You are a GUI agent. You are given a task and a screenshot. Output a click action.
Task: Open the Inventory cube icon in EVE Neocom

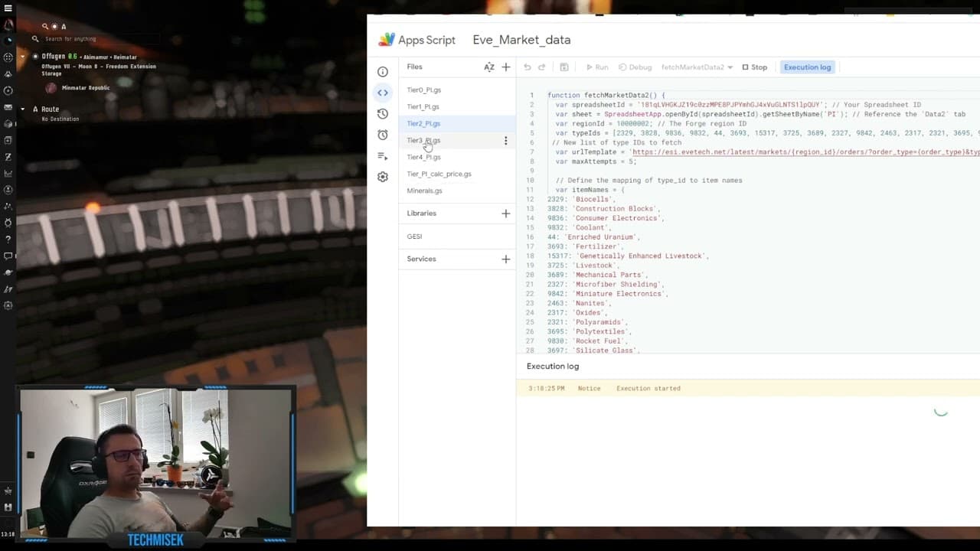8,124
